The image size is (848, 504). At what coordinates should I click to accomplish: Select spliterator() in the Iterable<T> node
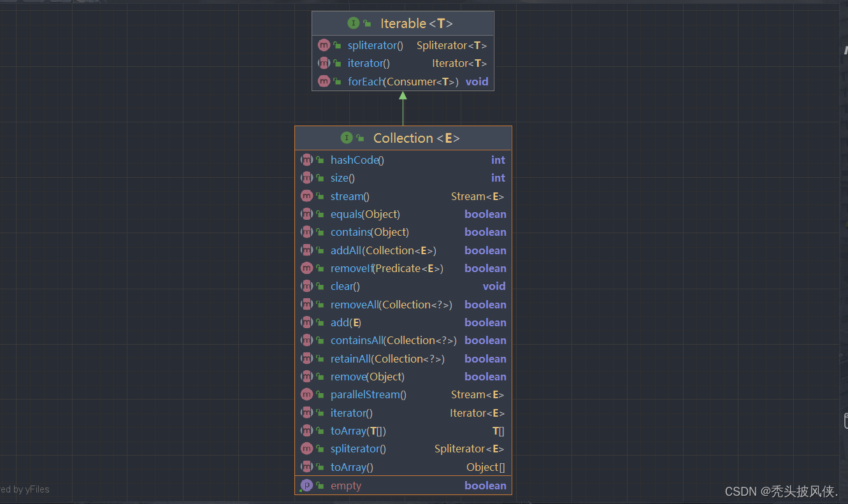point(375,45)
